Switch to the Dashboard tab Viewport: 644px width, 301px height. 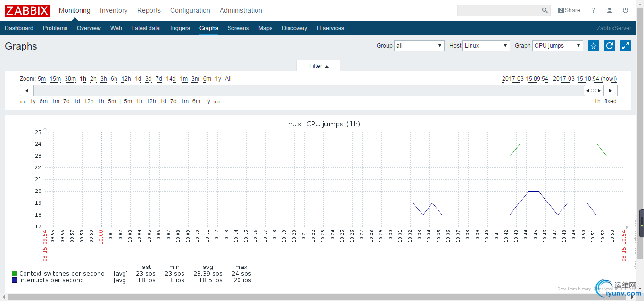point(19,28)
